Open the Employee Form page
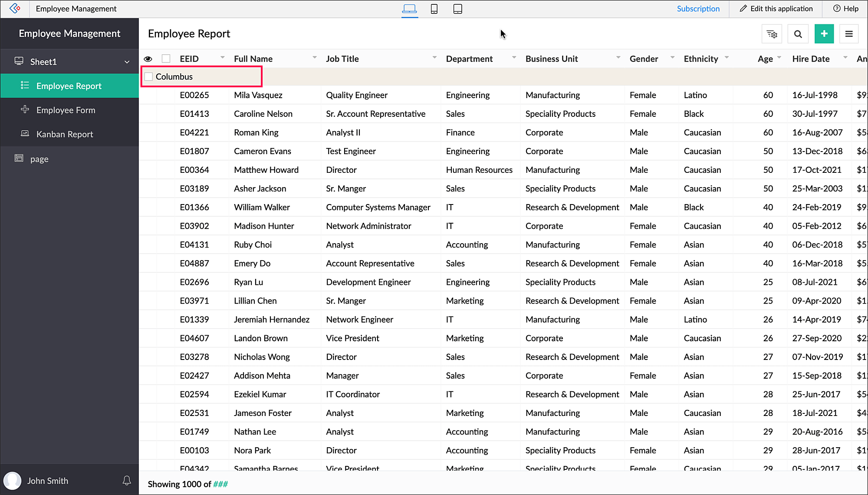This screenshot has width=868, height=495. coord(66,110)
